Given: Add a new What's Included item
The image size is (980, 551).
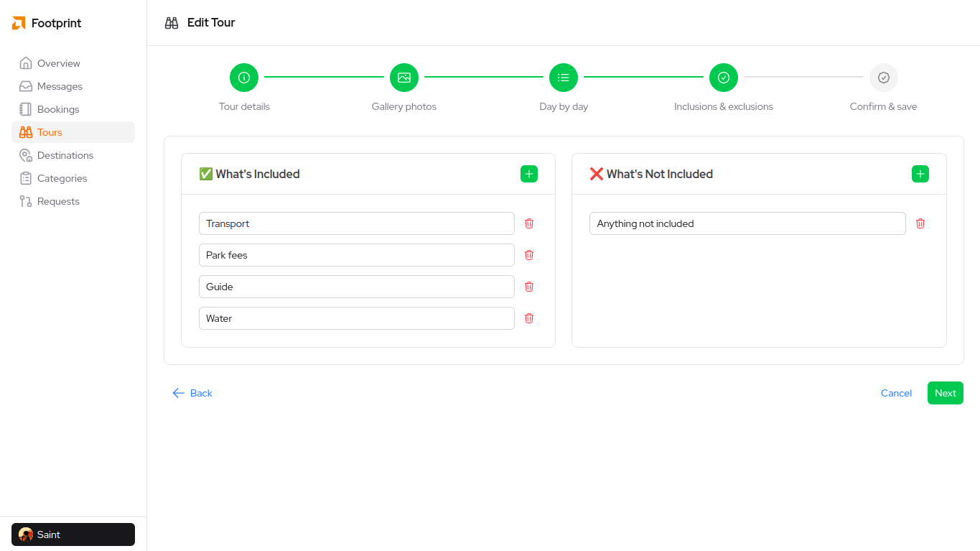Looking at the screenshot, I should (x=529, y=174).
